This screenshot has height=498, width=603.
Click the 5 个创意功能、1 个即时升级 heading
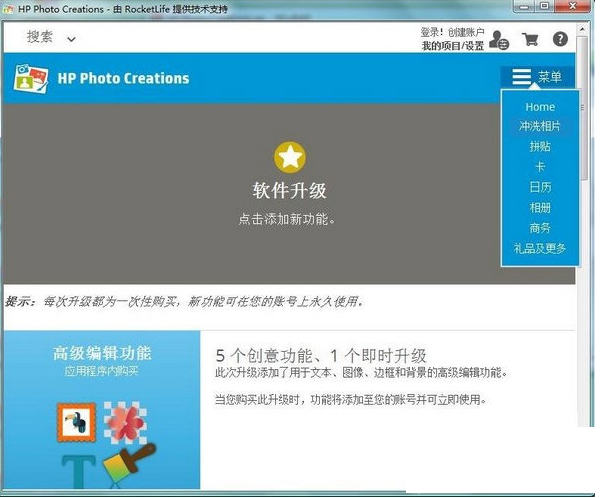tap(321, 356)
